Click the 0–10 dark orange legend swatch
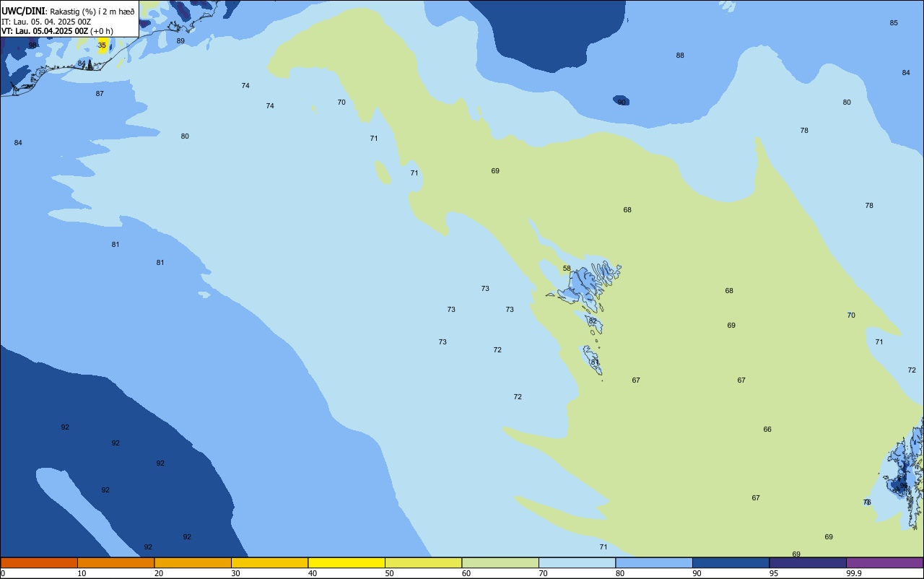Viewport: 924px width, 579px height. tap(39, 562)
